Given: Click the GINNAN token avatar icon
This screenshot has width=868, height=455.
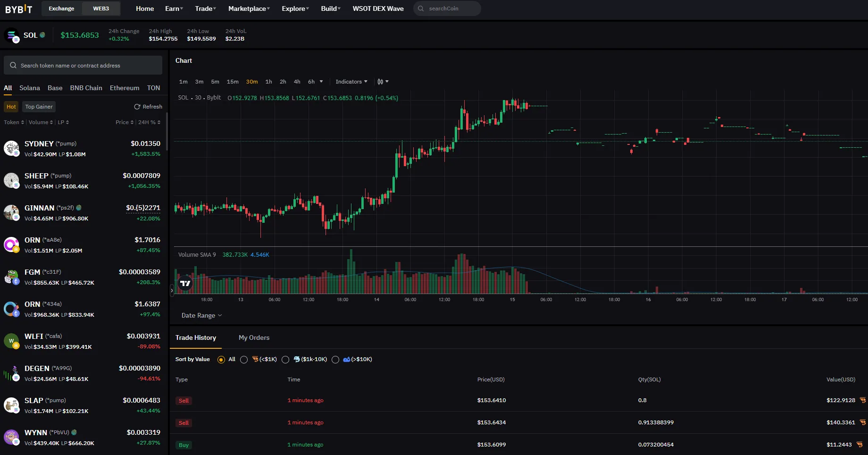Looking at the screenshot, I should (x=12, y=212).
